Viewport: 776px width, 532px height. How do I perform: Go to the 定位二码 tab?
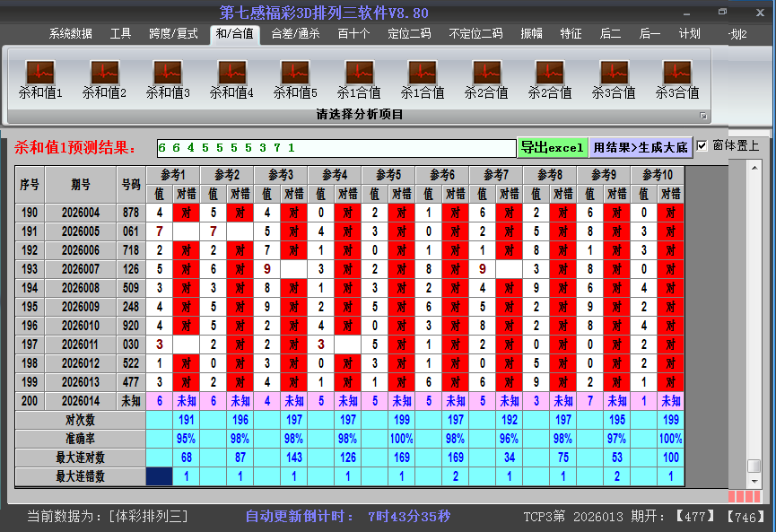409,34
